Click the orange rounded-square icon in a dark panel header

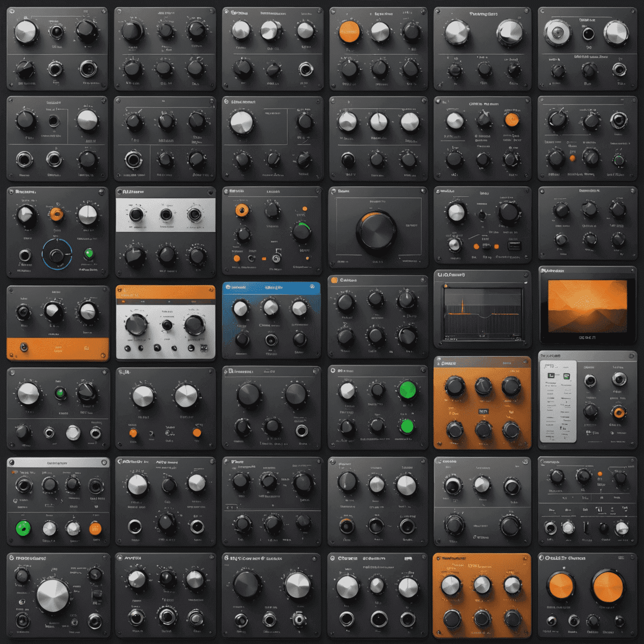pyautogui.click(x=334, y=280)
